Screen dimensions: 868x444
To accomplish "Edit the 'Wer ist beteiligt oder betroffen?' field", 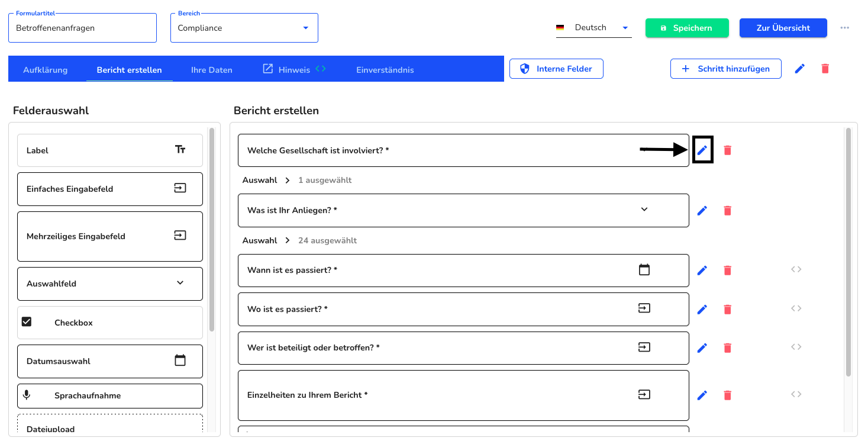I will click(702, 348).
